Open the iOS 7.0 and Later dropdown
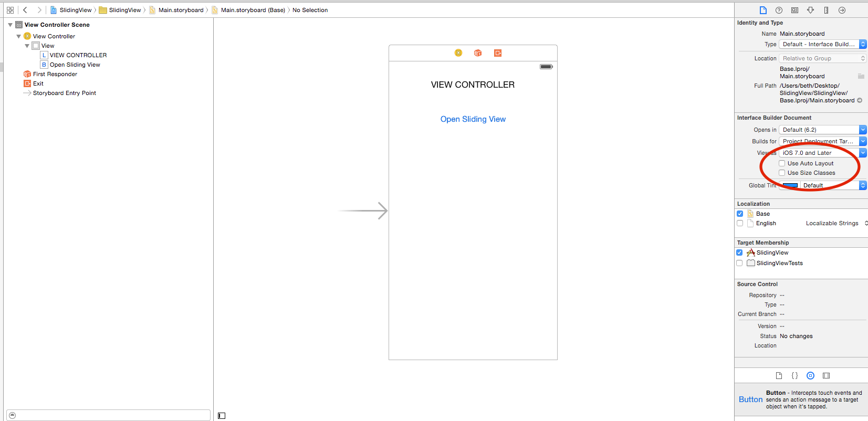The width and height of the screenshot is (868, 421). (x=822, y=153)
